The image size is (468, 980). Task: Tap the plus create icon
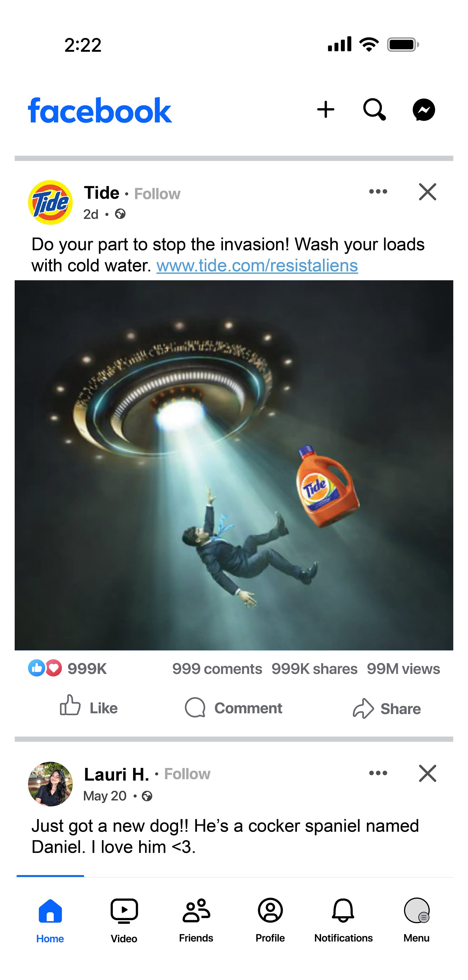326,110
